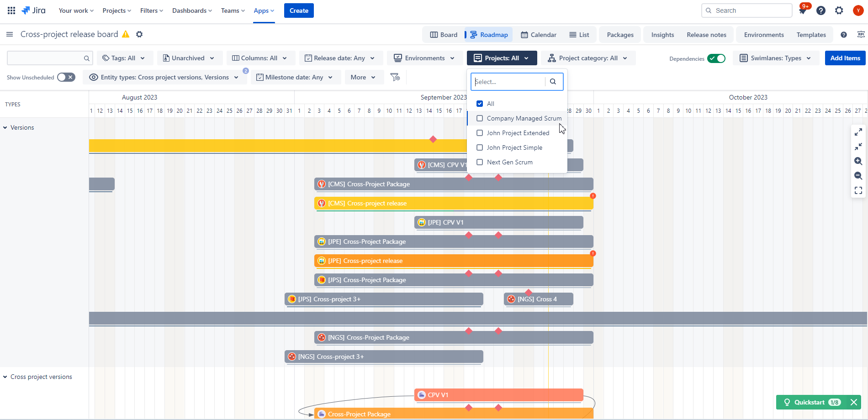Expand the roadmap to full screen
This screenshot has width=868, height=420.
[858, 190]
